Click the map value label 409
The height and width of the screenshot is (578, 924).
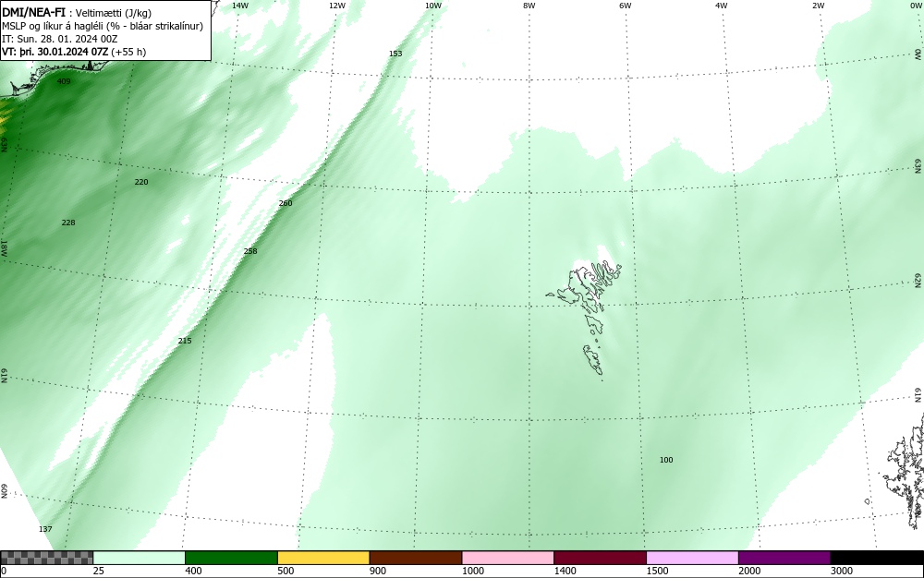64,81
